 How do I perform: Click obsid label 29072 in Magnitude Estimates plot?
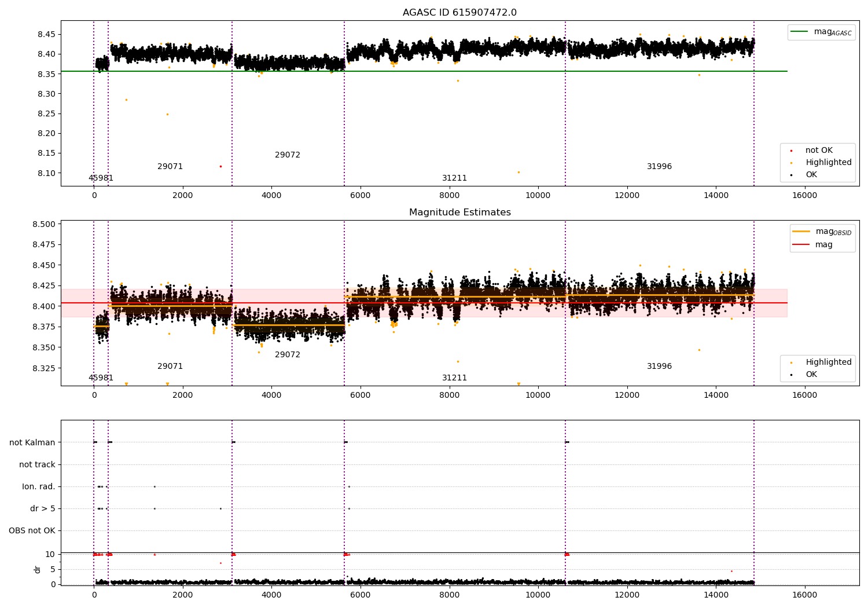tap(288, 355)
